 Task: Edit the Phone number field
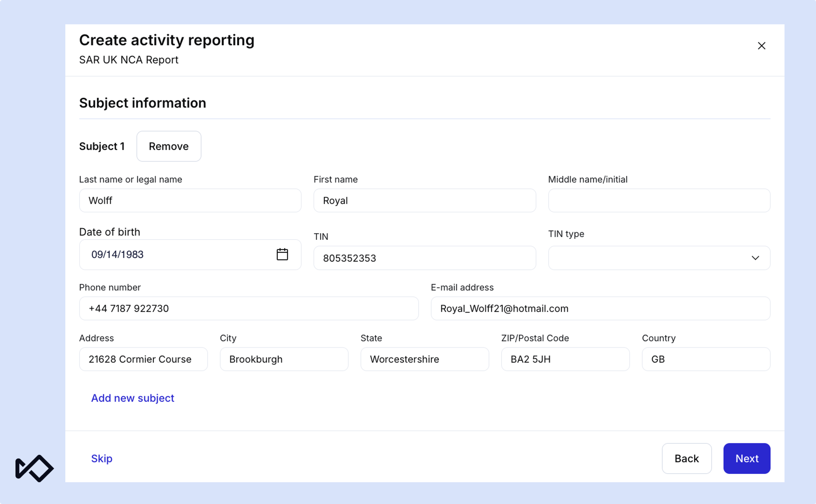(249, 308)
